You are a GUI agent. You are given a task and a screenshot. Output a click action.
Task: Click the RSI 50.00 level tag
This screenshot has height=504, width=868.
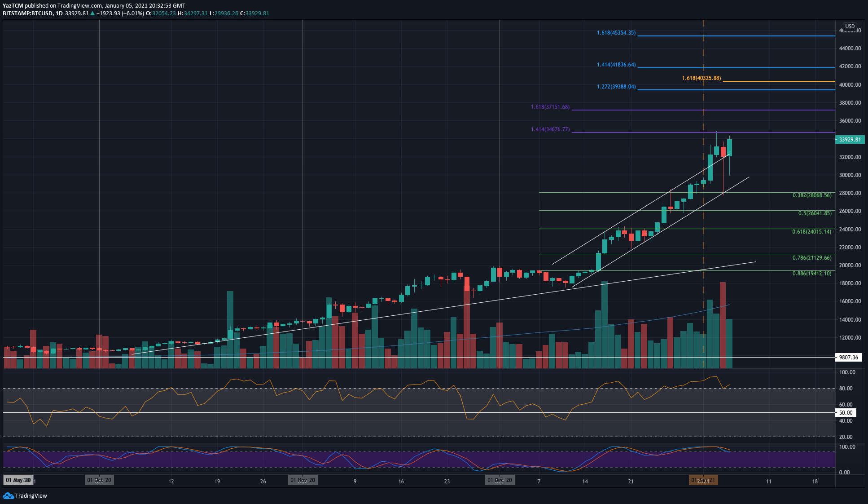tap(846, 412)
